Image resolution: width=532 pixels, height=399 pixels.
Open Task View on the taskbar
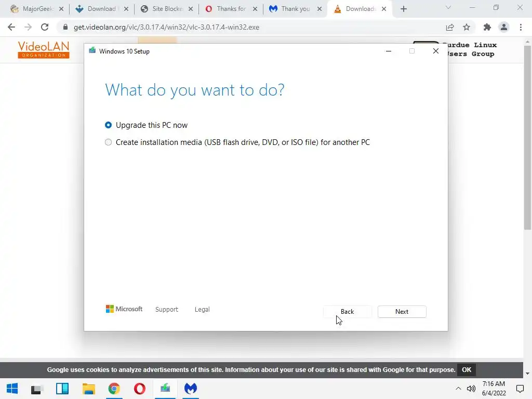(x=36, y=389)
